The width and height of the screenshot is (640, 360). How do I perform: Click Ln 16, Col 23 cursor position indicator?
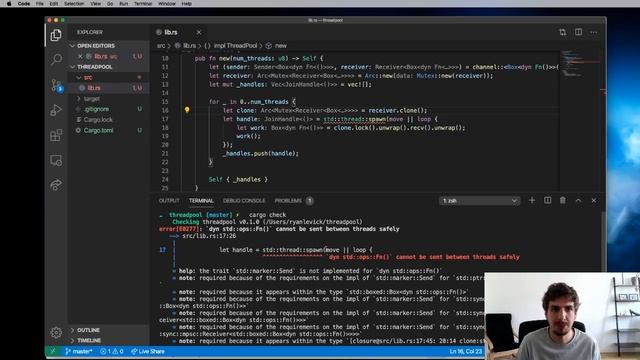coord(466,351)
